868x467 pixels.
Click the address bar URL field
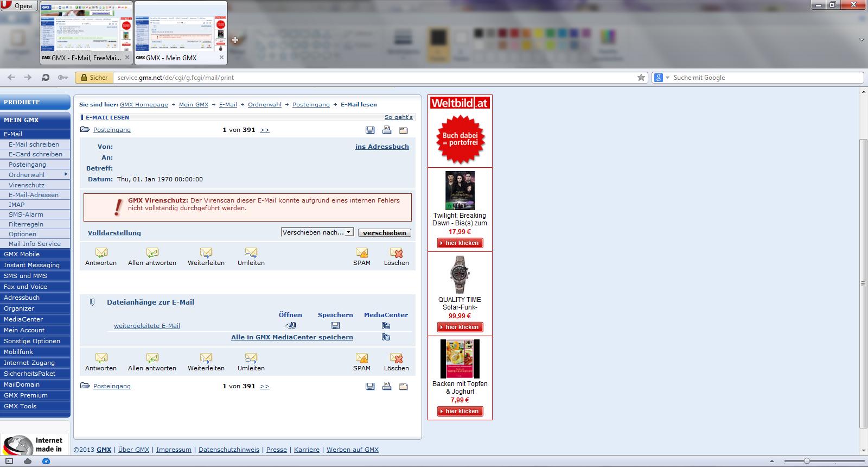pos(374,78)
